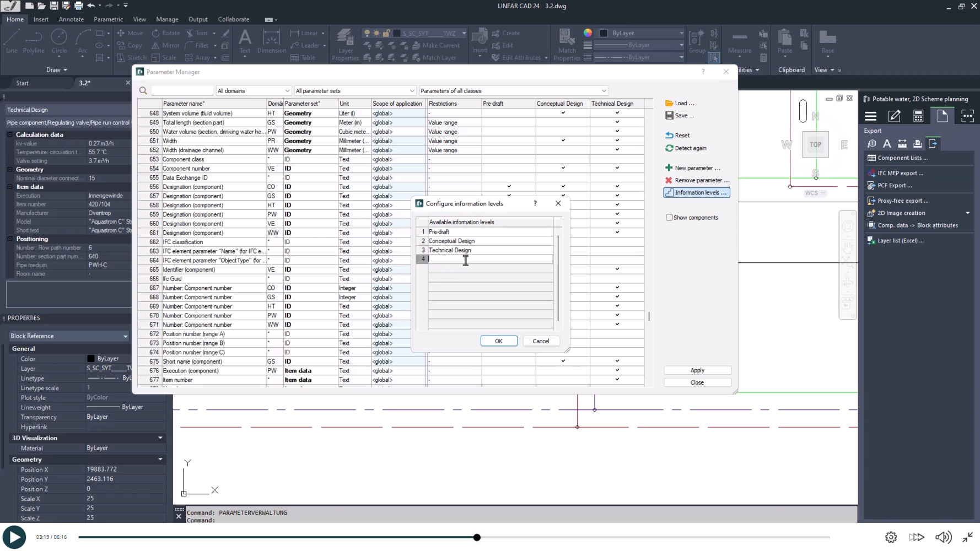Select the Circle tool
Image resolution: width=980 pixels, height=551 pixels.
point(59,42)
